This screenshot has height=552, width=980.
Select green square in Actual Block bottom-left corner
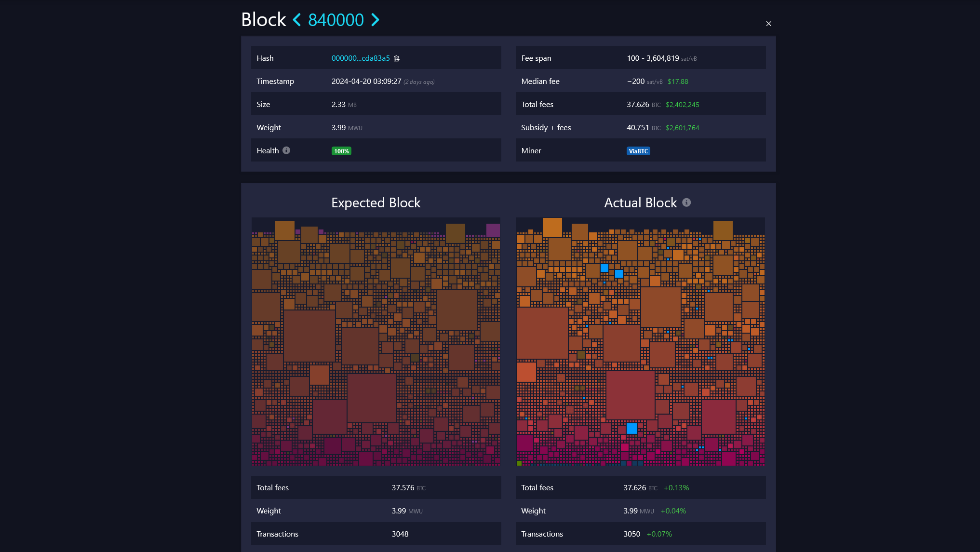519,463
